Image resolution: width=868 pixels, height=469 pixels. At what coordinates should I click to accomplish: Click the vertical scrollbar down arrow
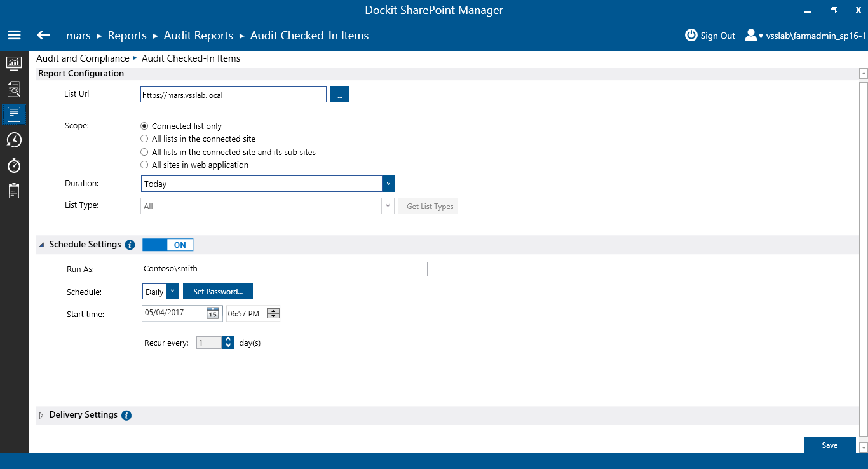click(864, 447)
